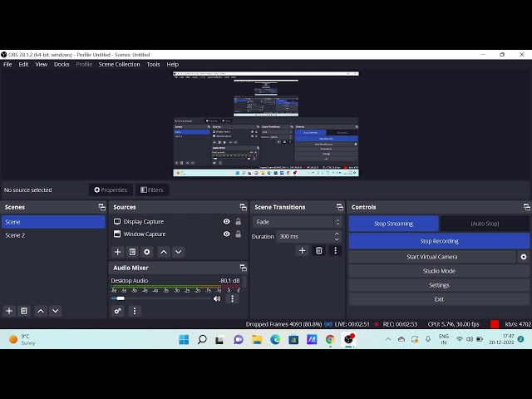Enable Studio Mode
The height and width of the screenshot is (399, 532).
tap(439, 271)
